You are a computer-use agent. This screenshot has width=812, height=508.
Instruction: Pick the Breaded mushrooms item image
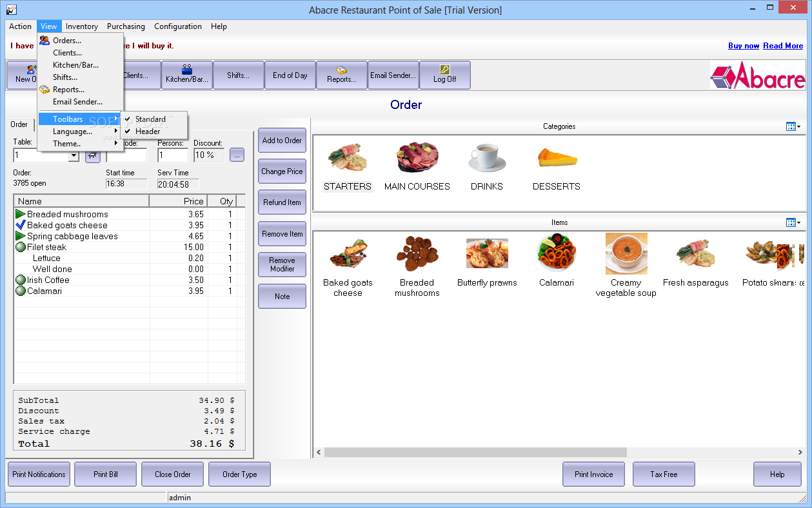[x=417, y=254]
